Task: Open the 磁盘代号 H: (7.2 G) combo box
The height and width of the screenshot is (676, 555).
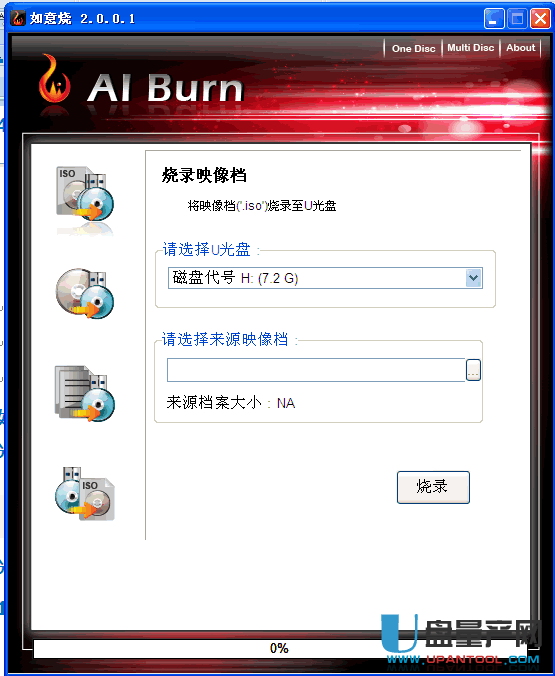Action: (325, 278)
